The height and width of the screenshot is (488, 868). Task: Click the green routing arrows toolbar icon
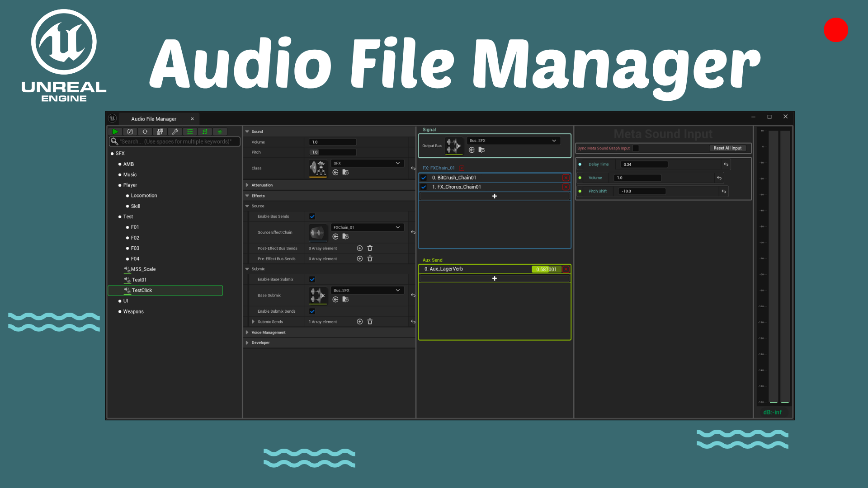tap(205, 131)
